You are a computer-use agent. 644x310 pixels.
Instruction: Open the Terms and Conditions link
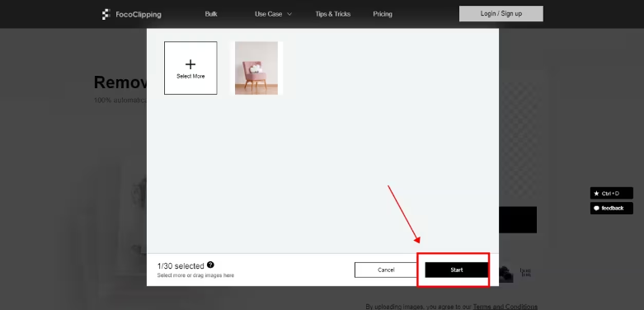pos(505,307)
